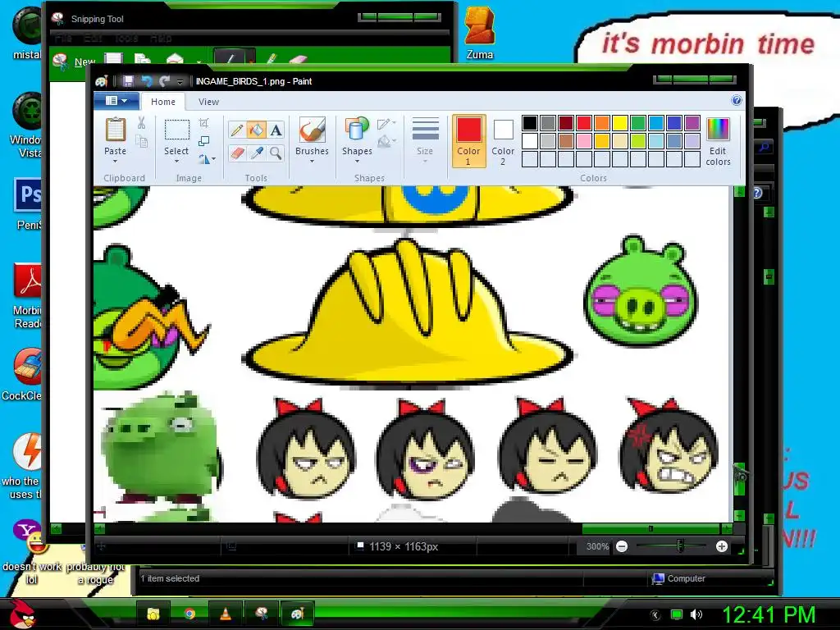Open the shape Fill dropdown
Screen dimensions: 840x630
pos(386,141)
